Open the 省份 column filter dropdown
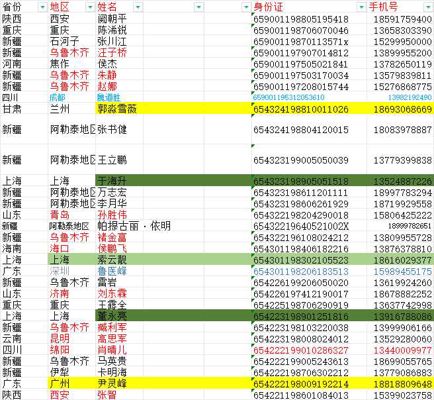The image size is (434, 400). pos(43,7)
